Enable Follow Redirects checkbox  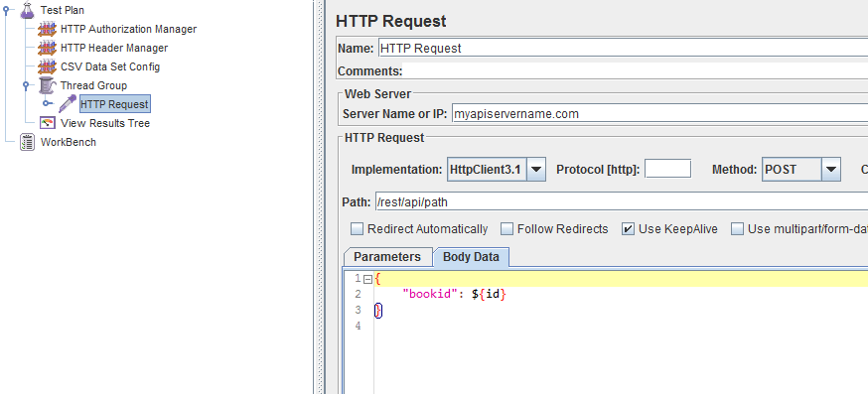[x=507, y=228]
